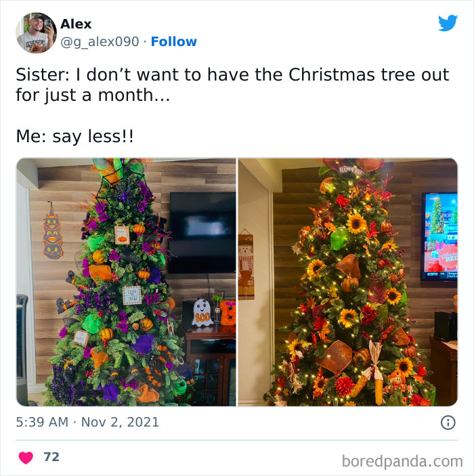The height and width of the screenshot is (476, 474).
Task: Click the scarecrow wall banner in photo
Action: coord(246,265)
